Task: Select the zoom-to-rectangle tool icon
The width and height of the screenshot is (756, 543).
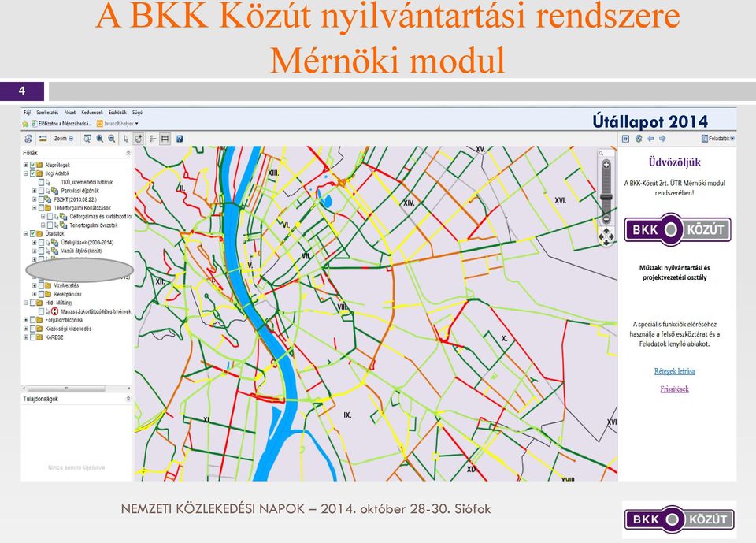Action: pyautogui.click(x=87, y=139)
